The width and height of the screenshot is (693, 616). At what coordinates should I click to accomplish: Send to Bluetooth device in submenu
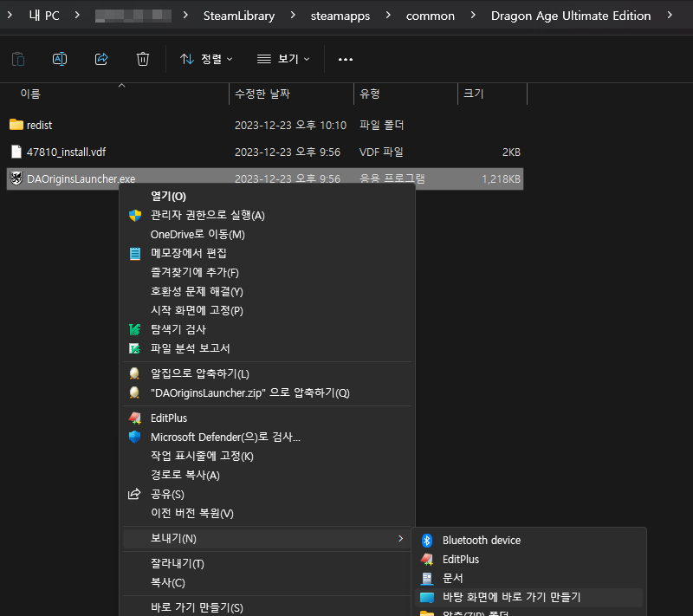528,541
